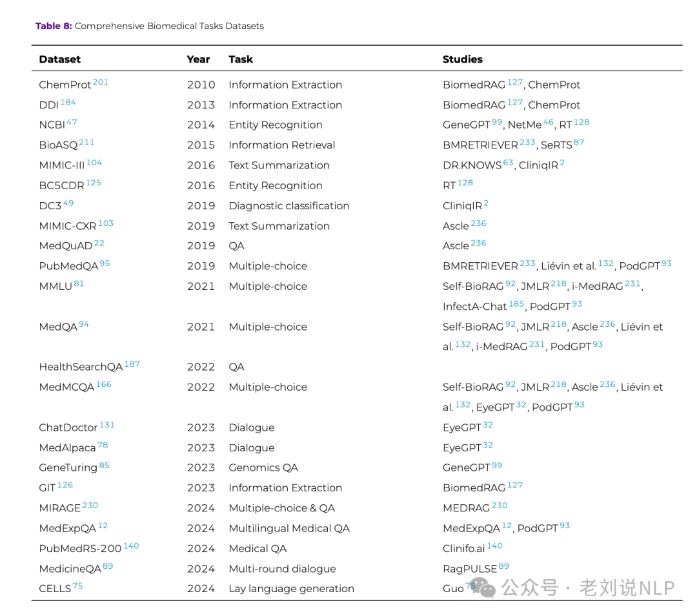The height and width of the screenshot is (616, 697).
Task: Open citation 94 next to MedQA
Action: [83, 324]
